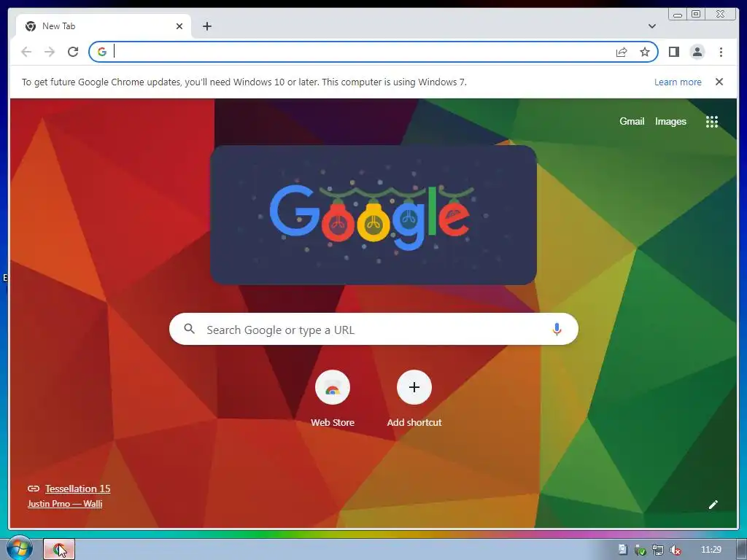This screenshot has width=747, height=560.
Task: Open a new tab with the plus button
Action: 206,26
